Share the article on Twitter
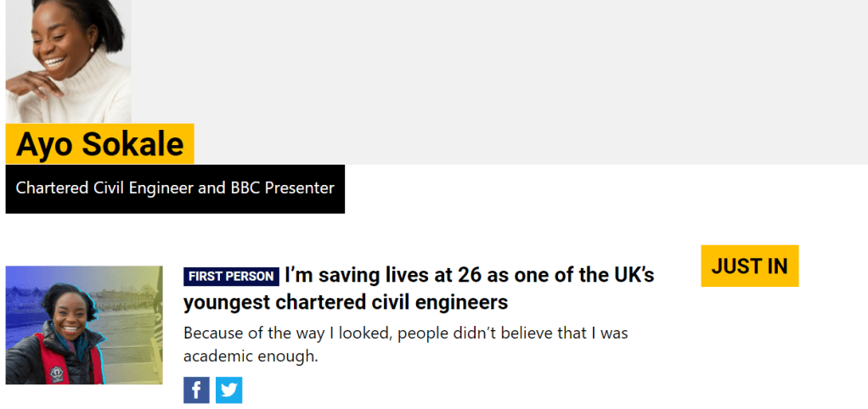The height and width of the screenshot is (409, 868). point(228,390)
